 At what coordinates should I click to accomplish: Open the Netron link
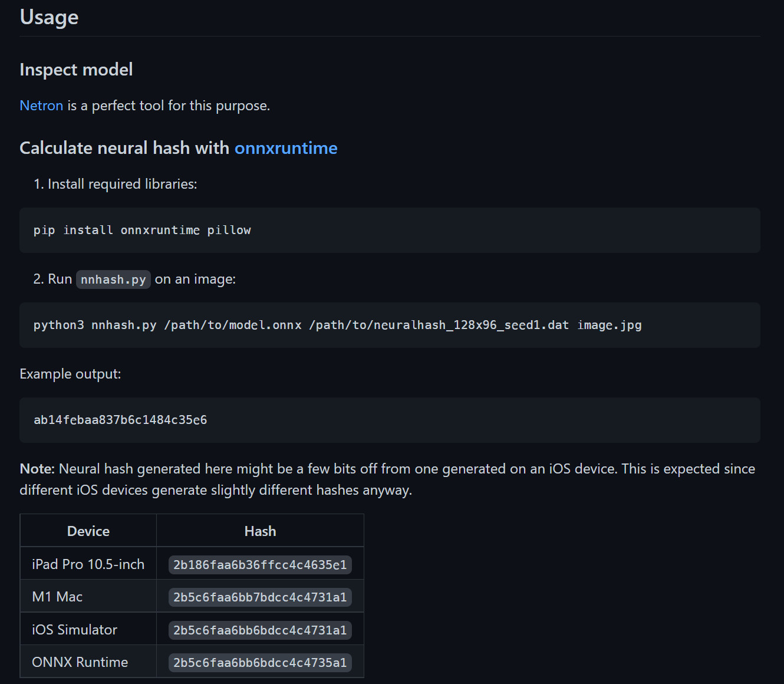point(41,106)
